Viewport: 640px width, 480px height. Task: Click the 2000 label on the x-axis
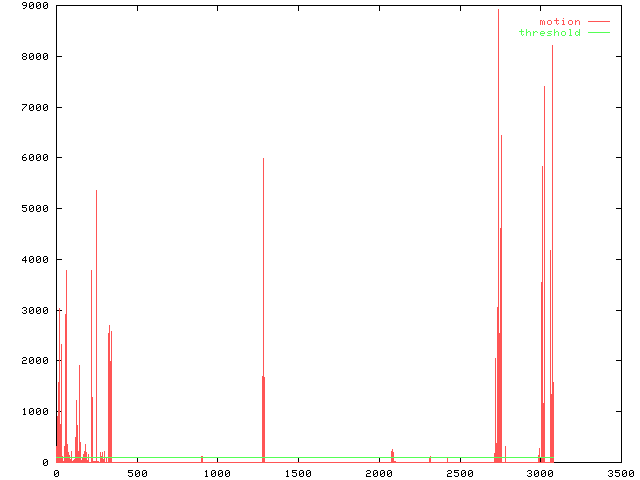379,472
